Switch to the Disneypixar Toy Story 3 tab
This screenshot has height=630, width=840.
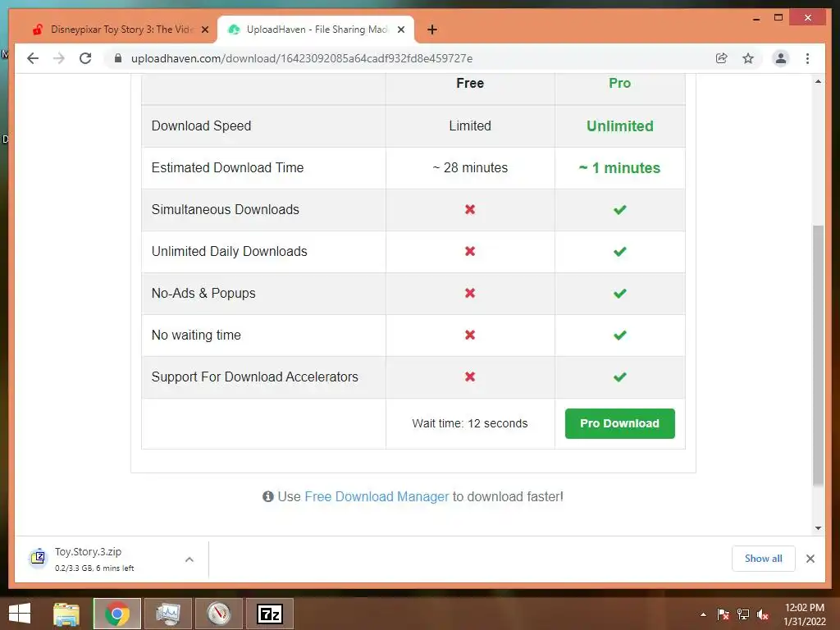[120, 30]
